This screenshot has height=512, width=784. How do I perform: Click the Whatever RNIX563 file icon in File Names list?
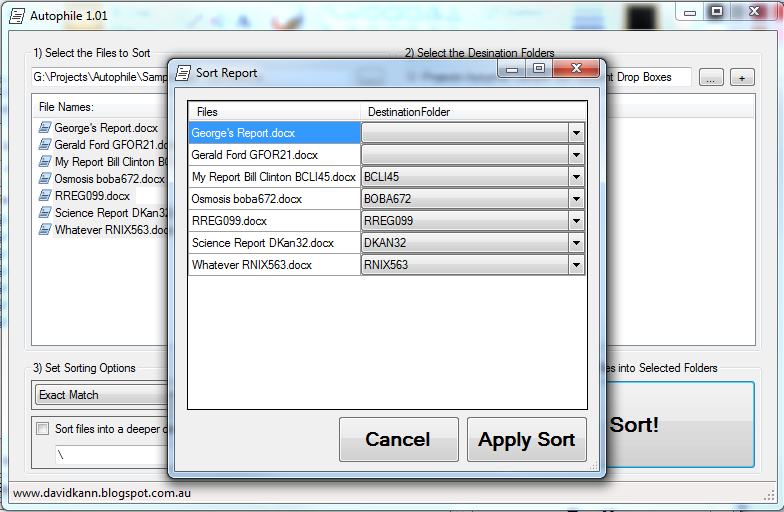(x=45, y=230)
